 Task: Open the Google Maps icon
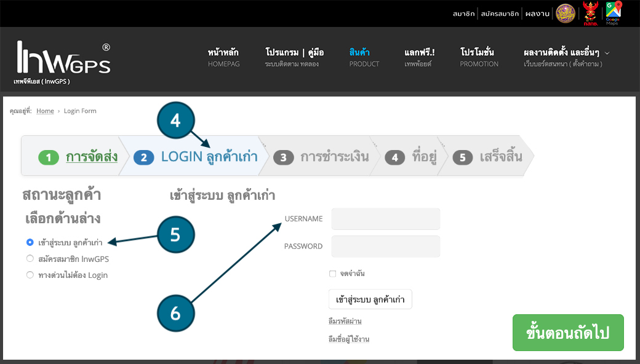[612, 13]
